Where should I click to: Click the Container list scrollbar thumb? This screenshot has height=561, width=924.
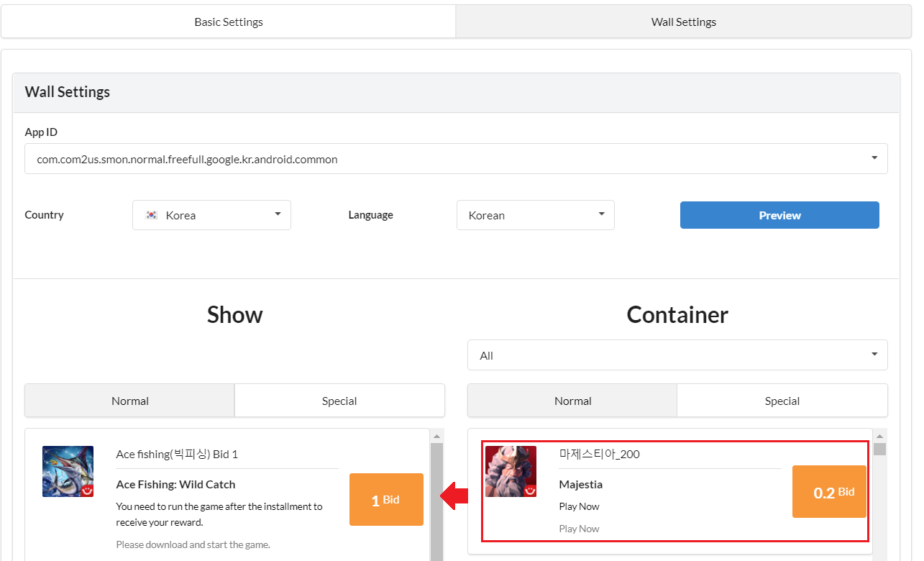pyautogui.click(x=879, y=450)
